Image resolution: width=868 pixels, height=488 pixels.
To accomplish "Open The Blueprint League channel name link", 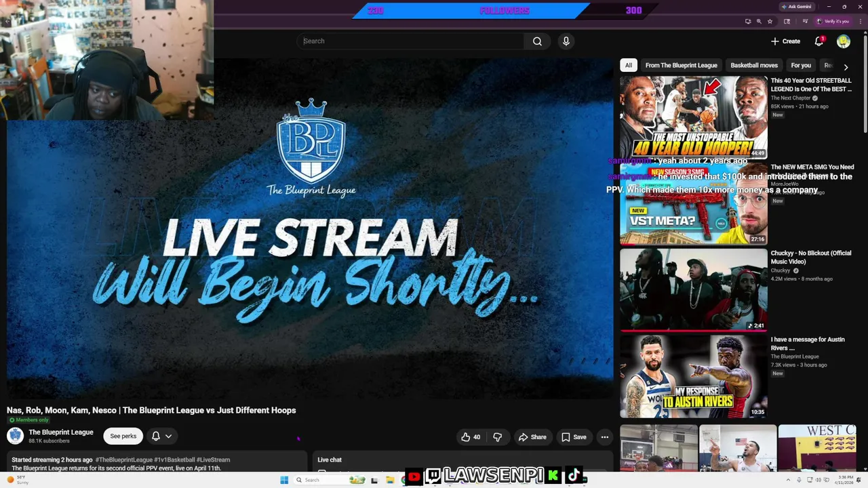I will click(61, 432).
